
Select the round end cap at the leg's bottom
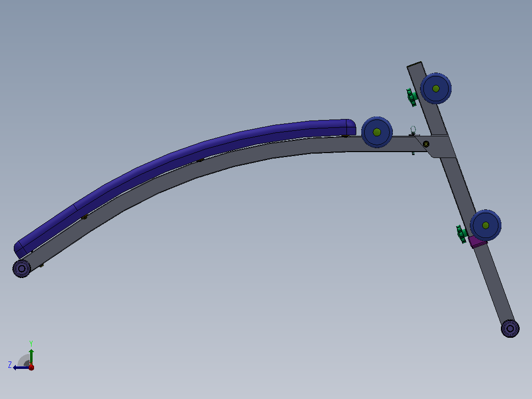coord(510,328)
